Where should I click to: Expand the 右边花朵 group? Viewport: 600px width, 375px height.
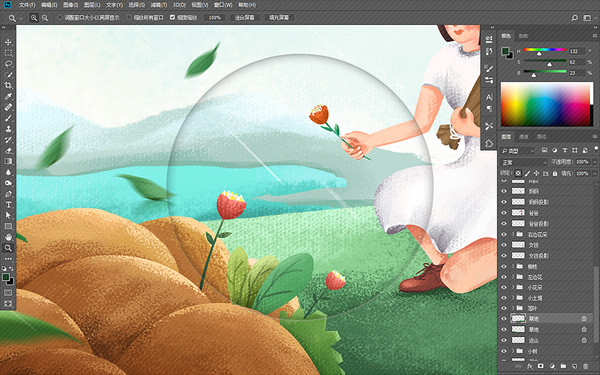513,234
